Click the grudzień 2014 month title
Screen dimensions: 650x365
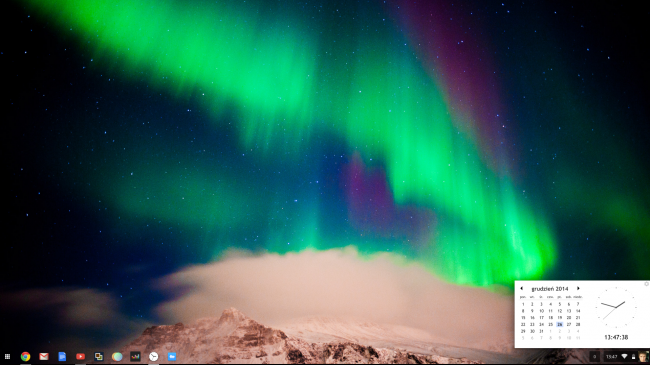(x=550, y=289)
